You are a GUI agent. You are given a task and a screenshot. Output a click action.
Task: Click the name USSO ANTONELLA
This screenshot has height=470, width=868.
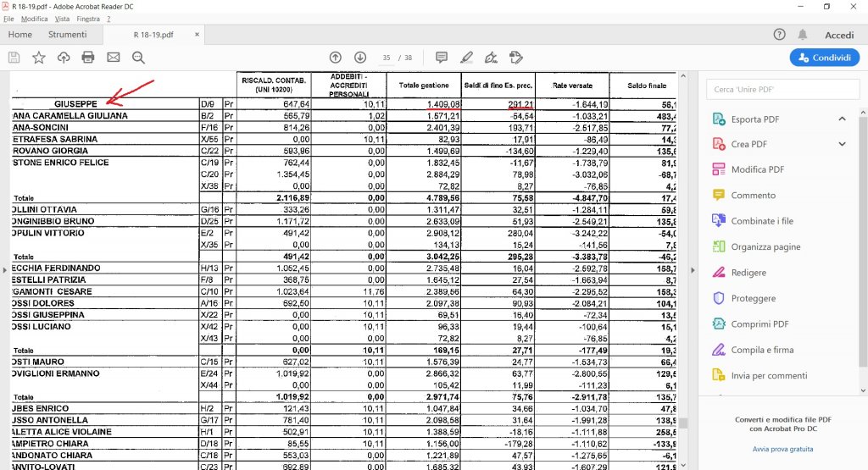(50, 420)
